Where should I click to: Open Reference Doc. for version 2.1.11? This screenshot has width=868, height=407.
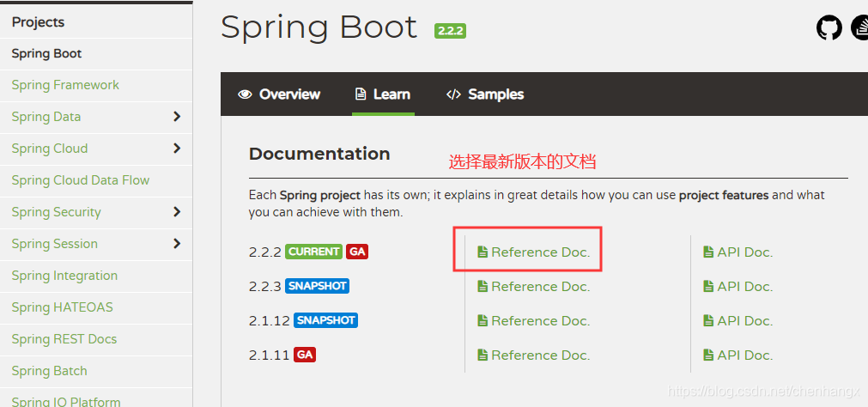[x=534, y=355]
